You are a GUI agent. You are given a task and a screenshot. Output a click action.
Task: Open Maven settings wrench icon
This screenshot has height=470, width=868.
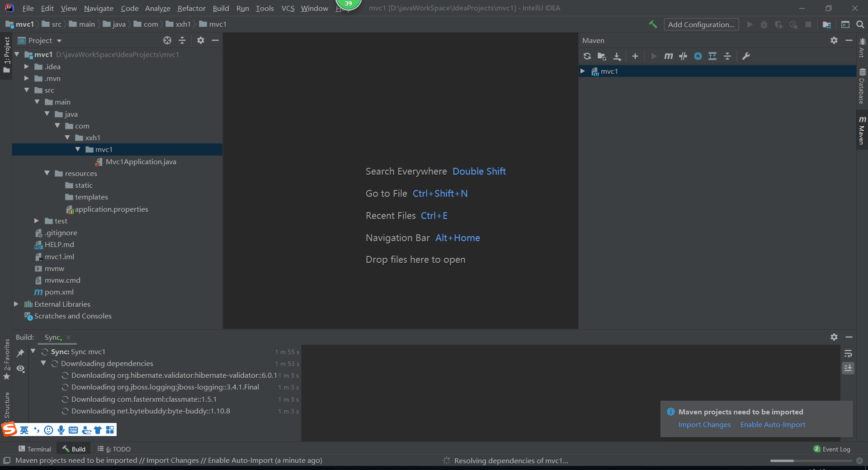click(x=746, y=56)
